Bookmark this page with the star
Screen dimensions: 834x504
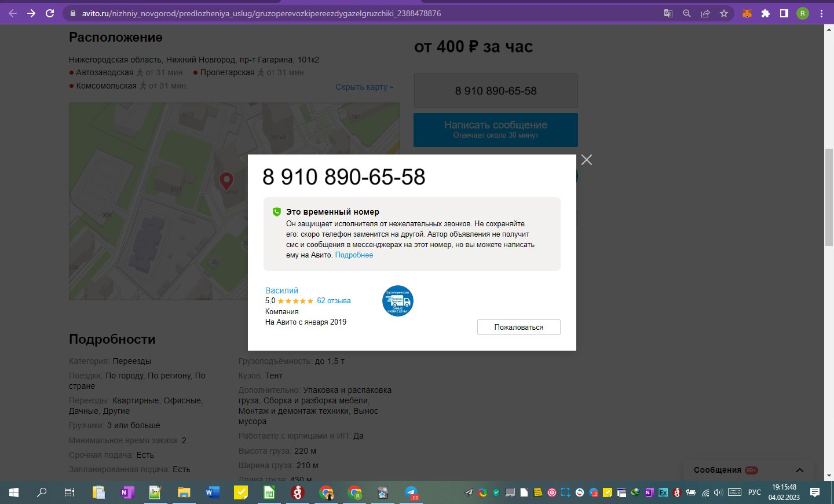point(724,13)
